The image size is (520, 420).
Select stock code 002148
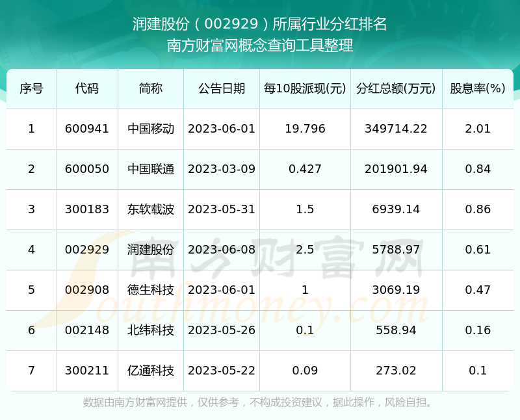tap(87, 330)
